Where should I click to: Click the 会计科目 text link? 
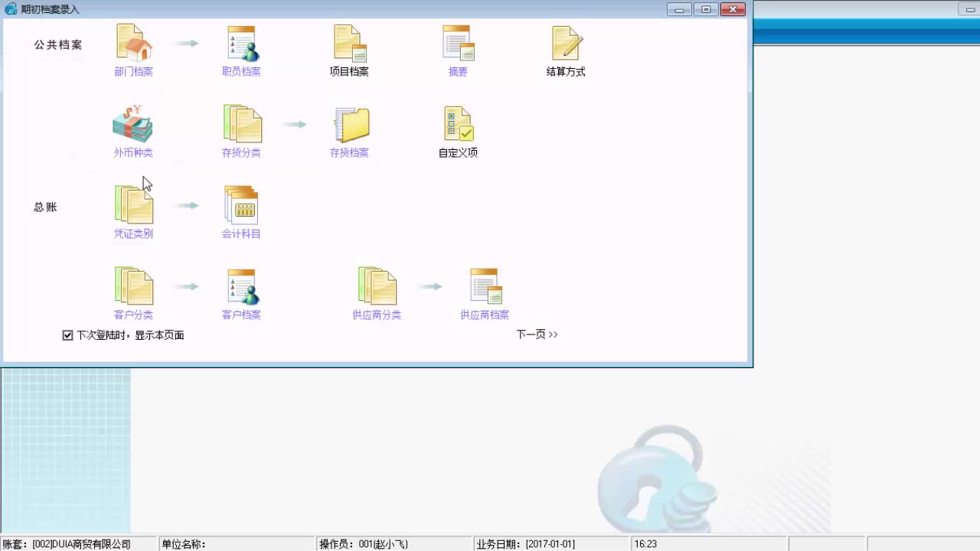pos(241,234)
